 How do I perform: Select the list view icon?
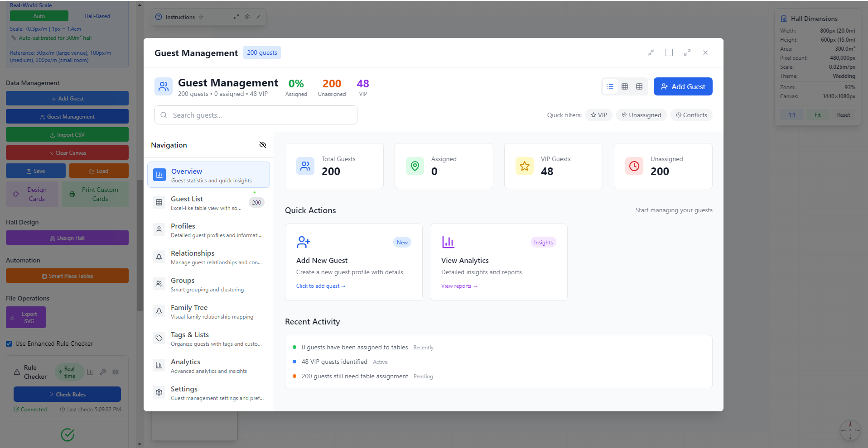pyautogui.click(x=610, y=86)
